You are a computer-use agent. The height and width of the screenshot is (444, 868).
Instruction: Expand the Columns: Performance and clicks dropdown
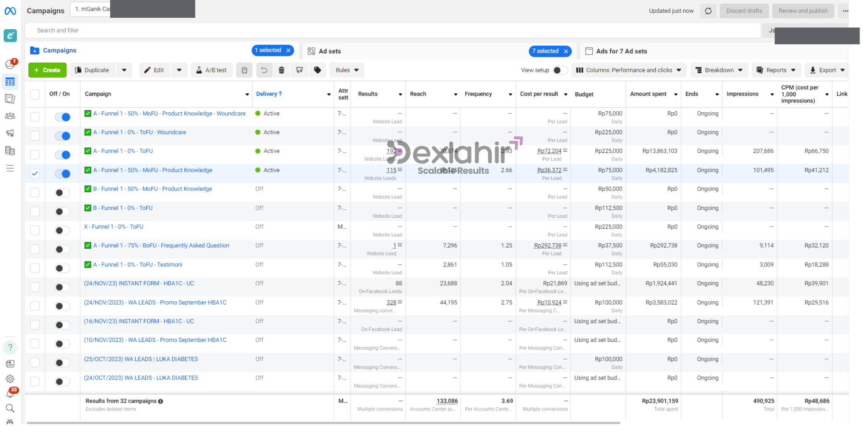click(x=629, y=70)
